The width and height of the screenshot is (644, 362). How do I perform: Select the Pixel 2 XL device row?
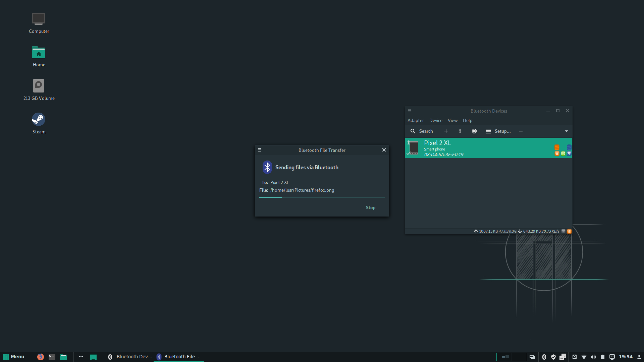[488, 148]
